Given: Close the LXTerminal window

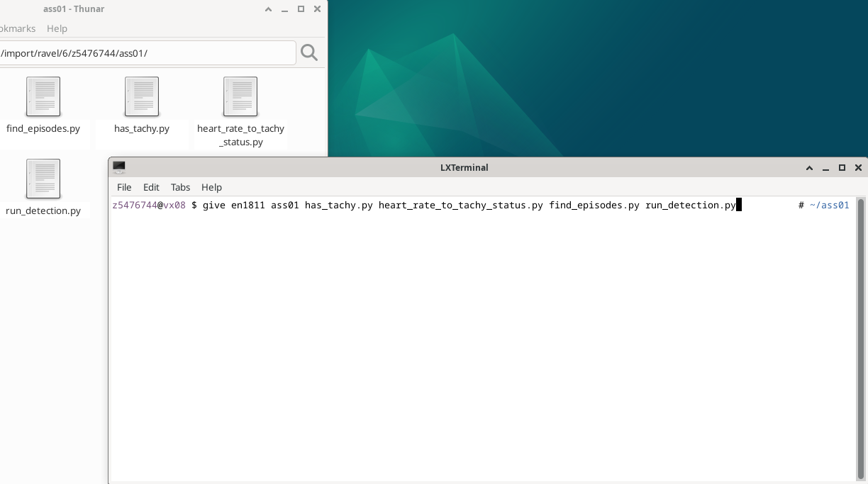Looking at the screenshot, I should coord(858,168).
